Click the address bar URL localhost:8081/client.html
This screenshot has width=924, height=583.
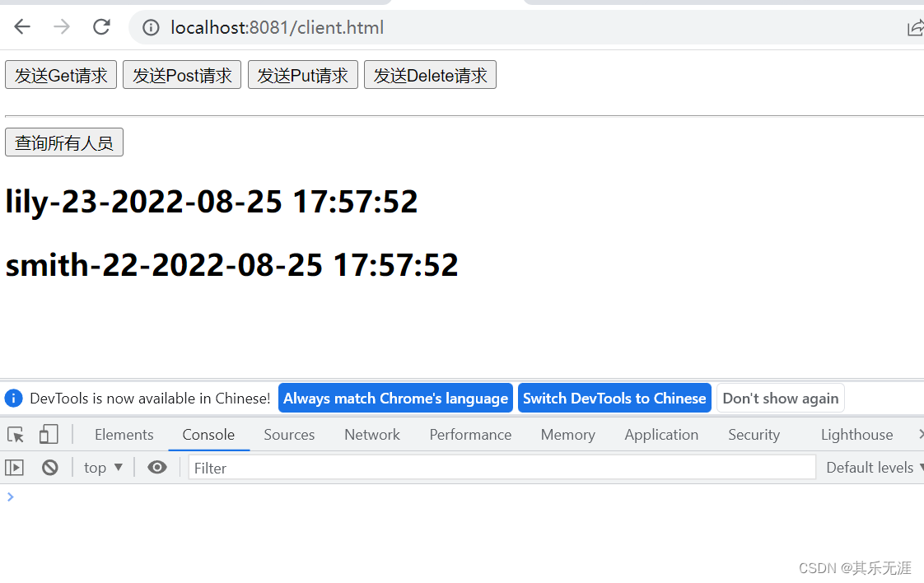[x=277, y=28]
